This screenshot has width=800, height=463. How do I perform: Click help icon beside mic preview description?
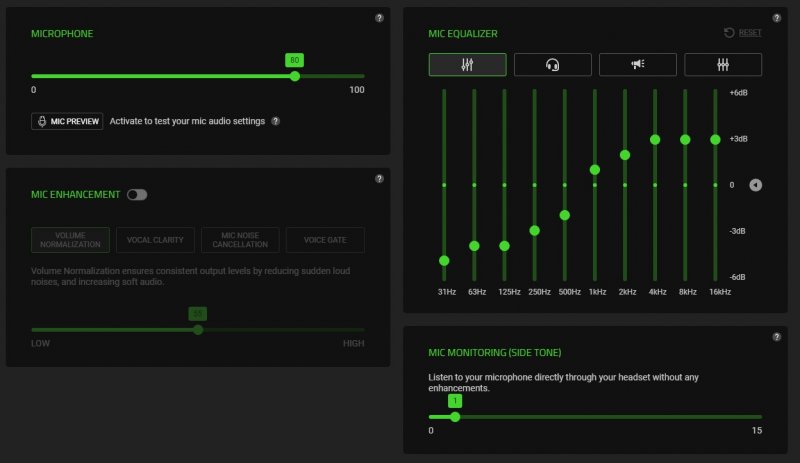(276, 121)
